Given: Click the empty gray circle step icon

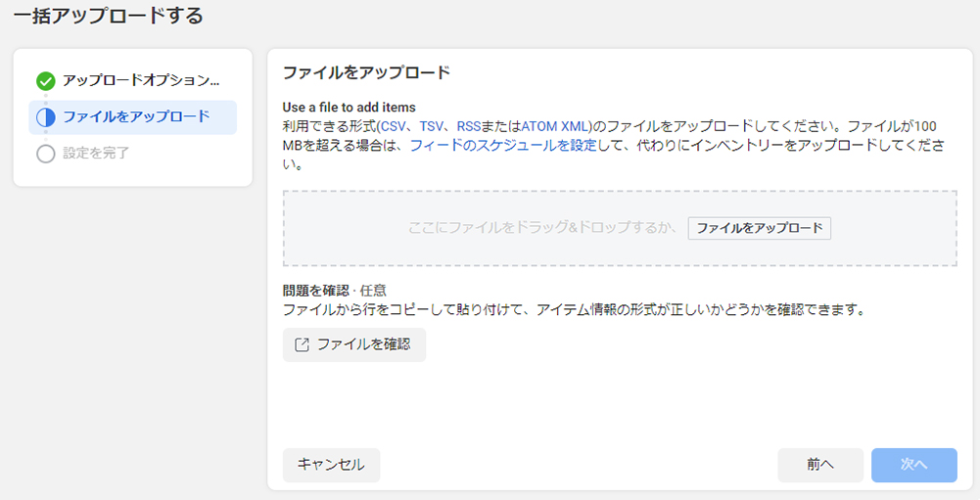Looking at the screenshot, I should 46,154.
